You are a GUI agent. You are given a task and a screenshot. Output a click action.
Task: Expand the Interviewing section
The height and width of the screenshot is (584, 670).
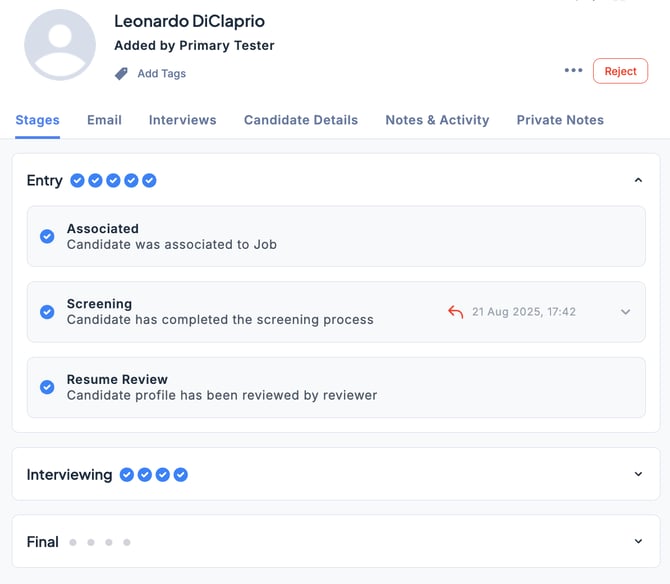pyautogui.click(x=638, y=474)
